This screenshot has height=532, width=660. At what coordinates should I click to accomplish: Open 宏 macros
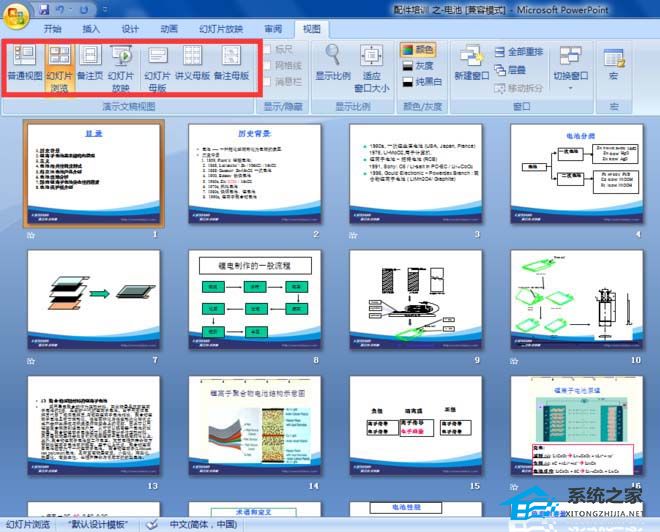(614, 64)
